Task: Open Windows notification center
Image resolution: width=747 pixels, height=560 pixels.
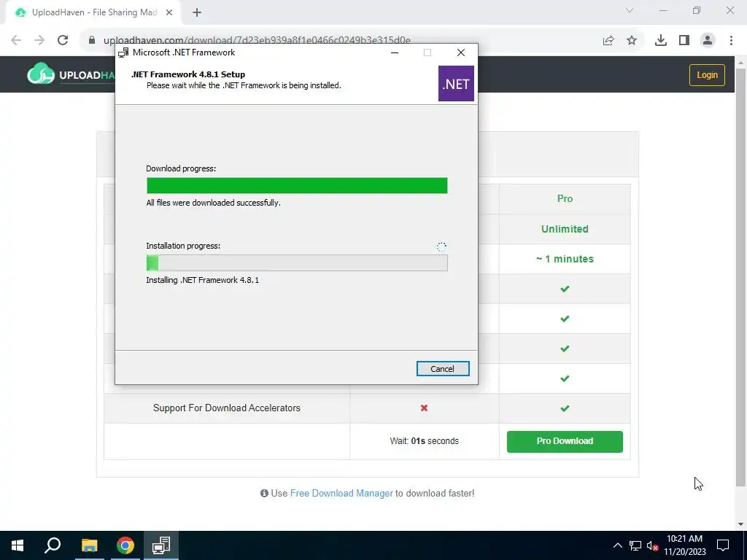Action: point(723,545)
